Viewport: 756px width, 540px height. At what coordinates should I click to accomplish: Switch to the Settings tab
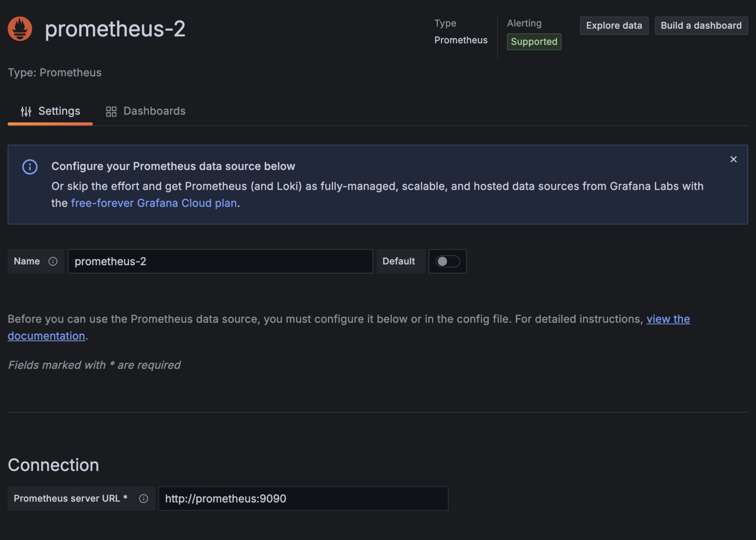(50, 111)
